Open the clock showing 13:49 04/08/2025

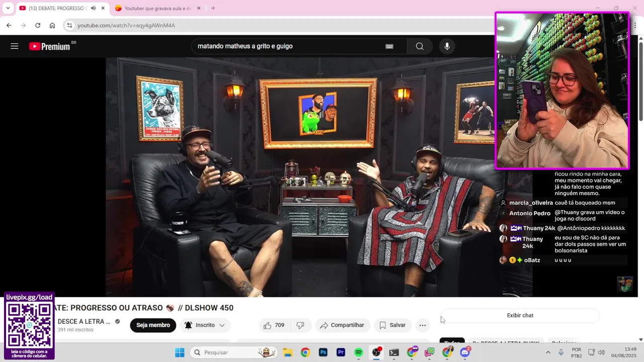coord(625,352)
